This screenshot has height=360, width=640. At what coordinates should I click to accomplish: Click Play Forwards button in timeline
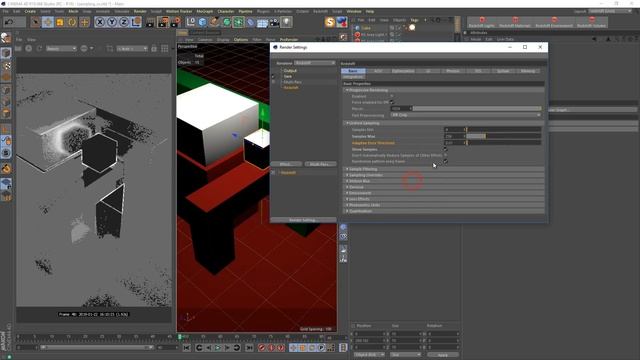(x=218, y=348)
